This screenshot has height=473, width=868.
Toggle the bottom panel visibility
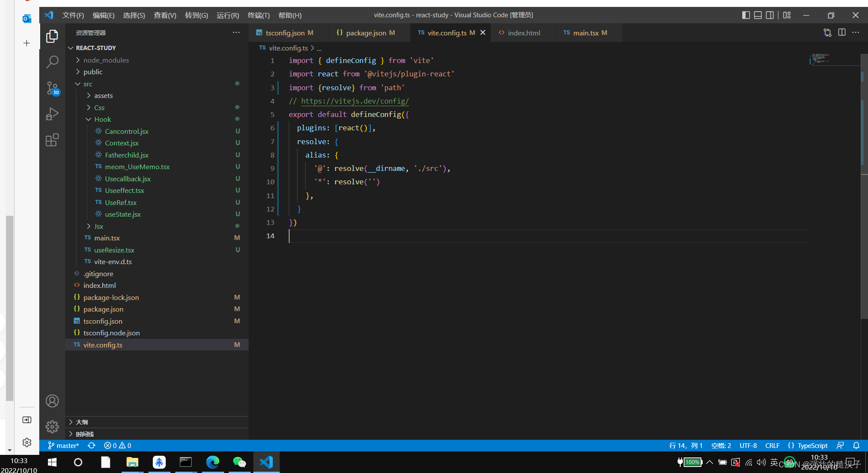758,15
